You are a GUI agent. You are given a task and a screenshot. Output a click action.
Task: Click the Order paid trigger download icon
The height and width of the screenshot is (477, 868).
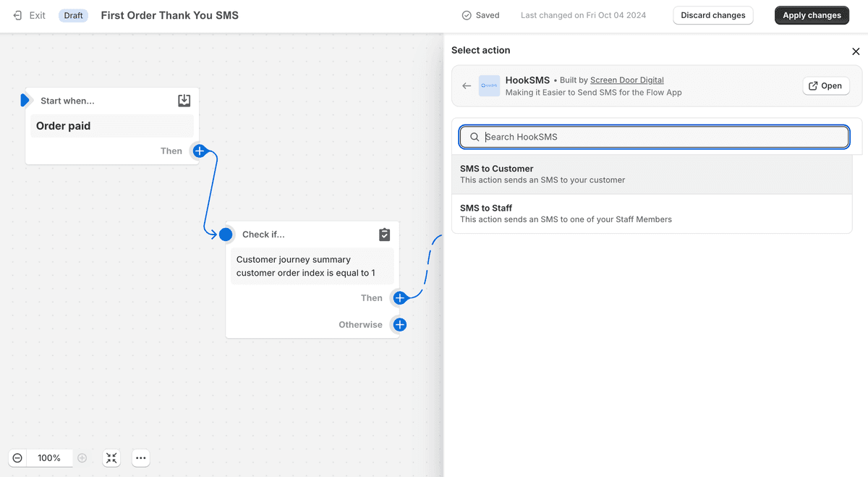(184, 101)
